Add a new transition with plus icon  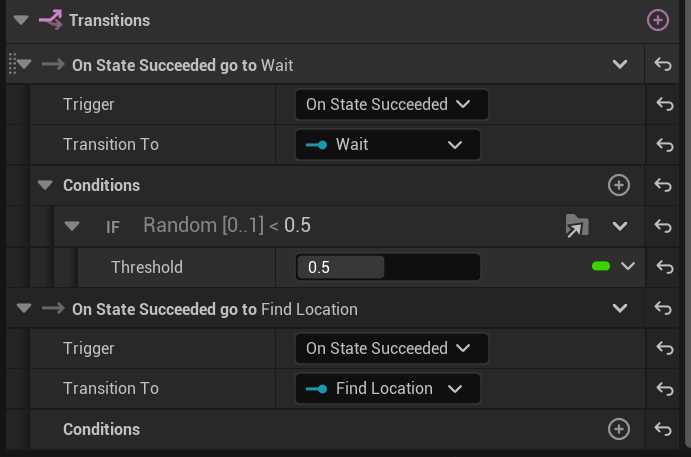pyautogui.click(x=657, y=20)
